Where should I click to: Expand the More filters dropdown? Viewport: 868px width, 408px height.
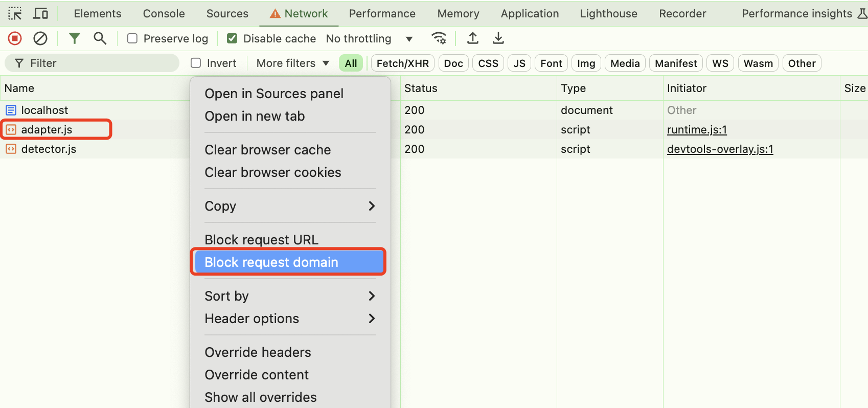click(293, 63)
